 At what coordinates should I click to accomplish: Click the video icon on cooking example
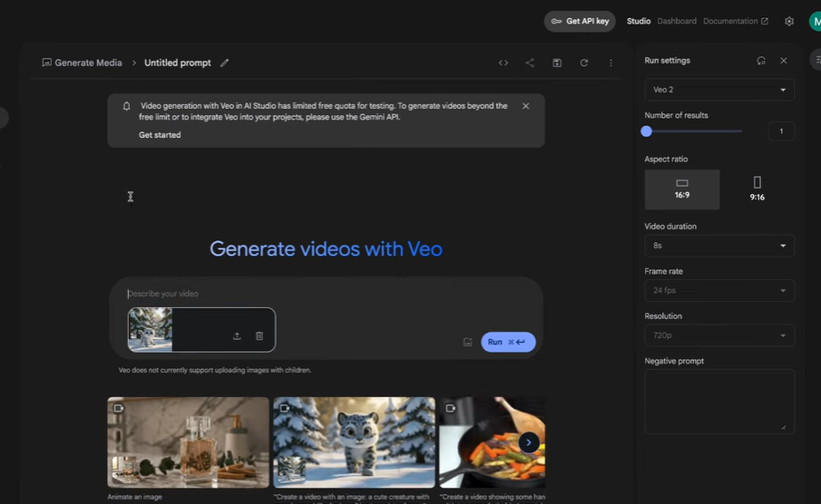[450, 408]
